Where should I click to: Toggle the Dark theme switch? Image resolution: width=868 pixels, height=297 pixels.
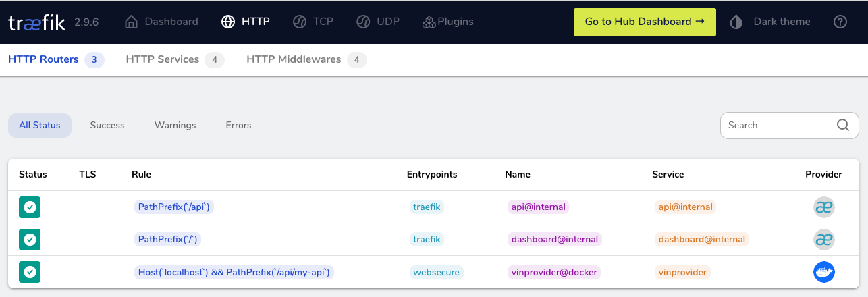click(770, 22)
